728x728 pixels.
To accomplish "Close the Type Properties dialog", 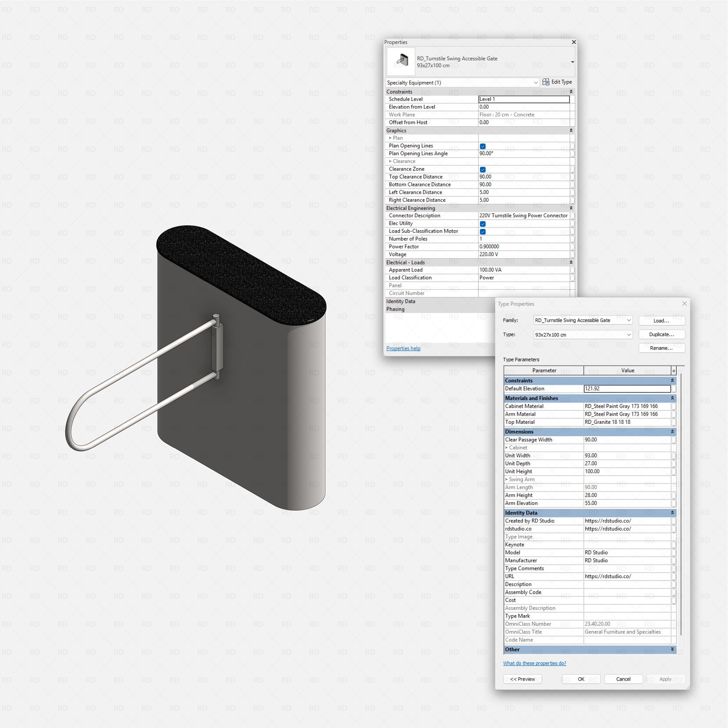I will 684,304.
